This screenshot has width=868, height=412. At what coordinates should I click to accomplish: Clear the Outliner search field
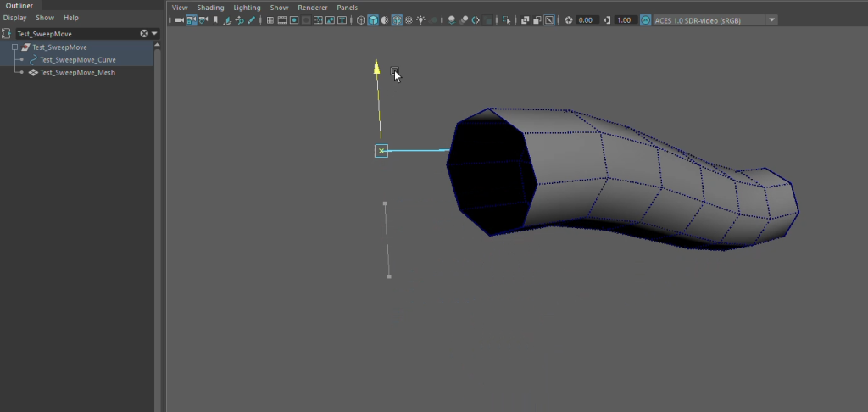point(143,33)
